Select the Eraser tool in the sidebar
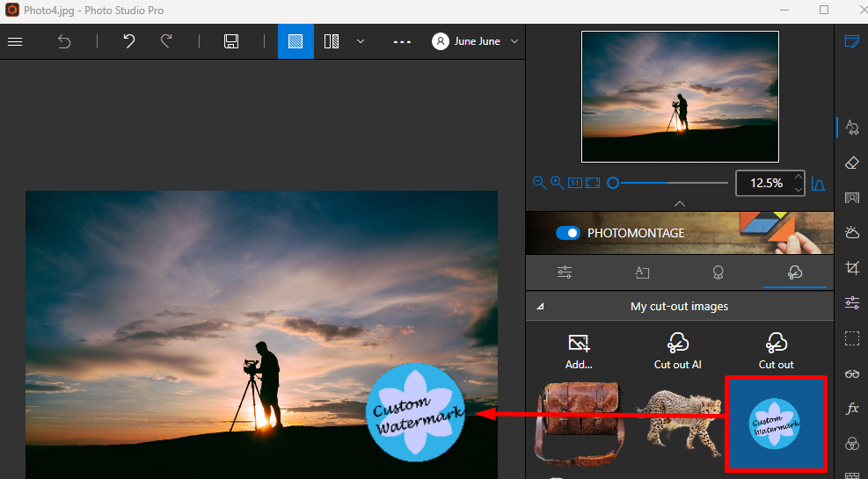This screenshot has height=479, width=868. (852, 163)
